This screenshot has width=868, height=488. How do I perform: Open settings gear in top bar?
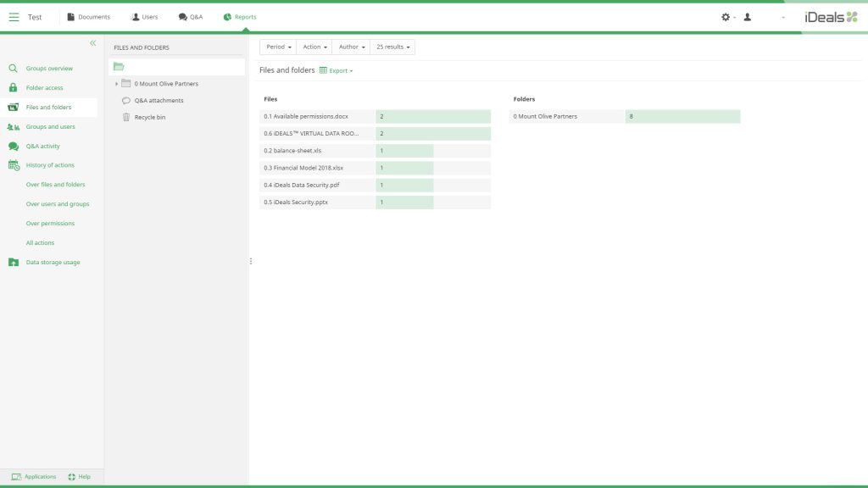726,17
